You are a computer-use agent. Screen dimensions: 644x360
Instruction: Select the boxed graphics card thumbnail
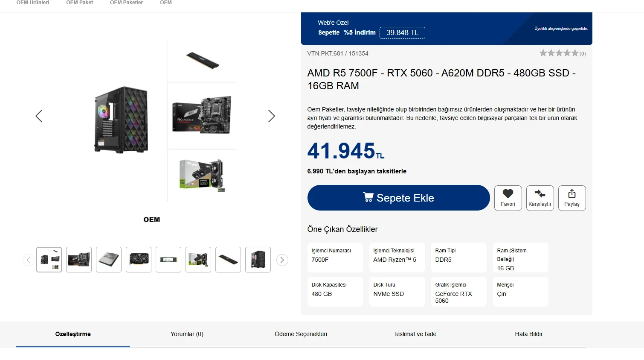tap(198, 260)
